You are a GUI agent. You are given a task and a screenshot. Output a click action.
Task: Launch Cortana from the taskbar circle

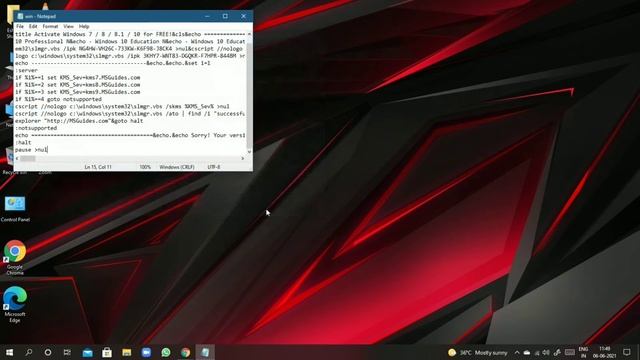click(48, 352)
